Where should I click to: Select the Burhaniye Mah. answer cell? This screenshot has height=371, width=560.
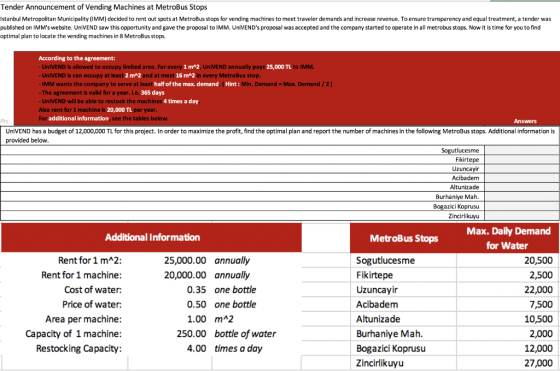point(522,197)
